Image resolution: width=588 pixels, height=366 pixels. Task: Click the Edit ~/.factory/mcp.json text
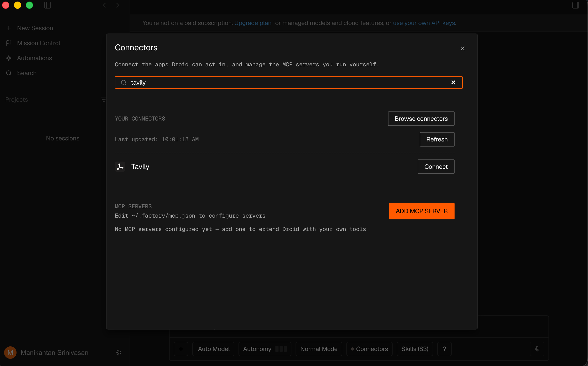(190, 216)
